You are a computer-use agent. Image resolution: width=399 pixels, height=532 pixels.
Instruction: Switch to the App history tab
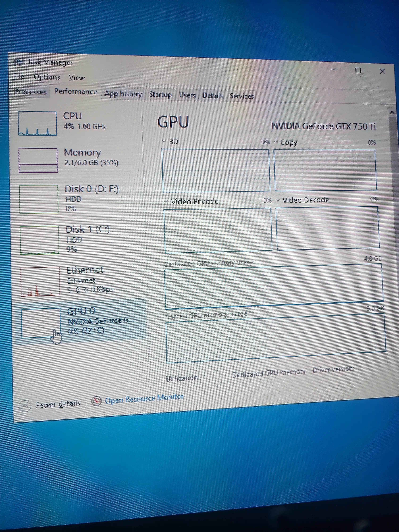click(123, 94)
